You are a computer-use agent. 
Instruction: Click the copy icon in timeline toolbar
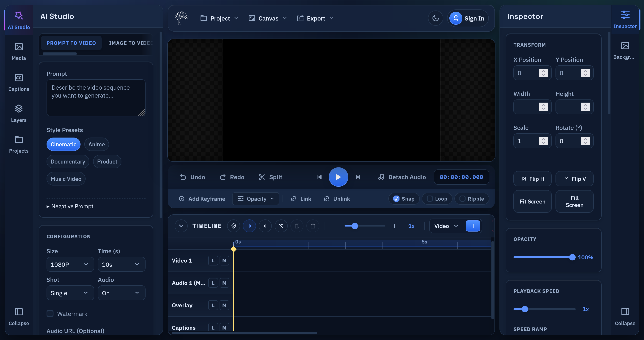click(x=297, y=226)
